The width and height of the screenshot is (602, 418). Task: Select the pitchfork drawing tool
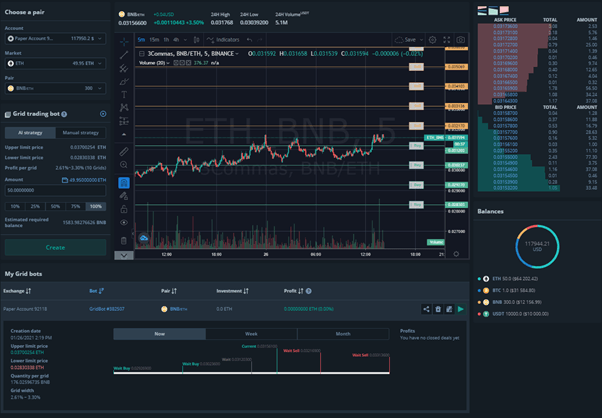pos(124,68)
